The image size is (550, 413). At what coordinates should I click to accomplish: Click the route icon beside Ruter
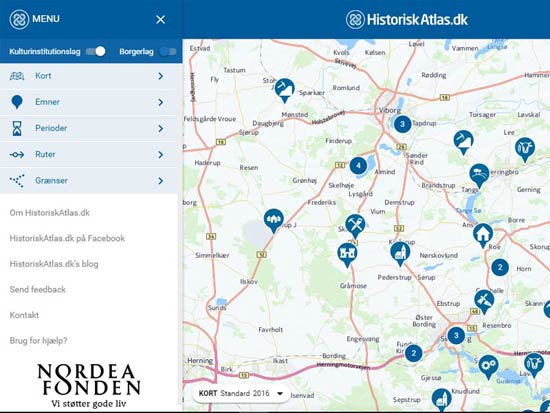[17, 155]
